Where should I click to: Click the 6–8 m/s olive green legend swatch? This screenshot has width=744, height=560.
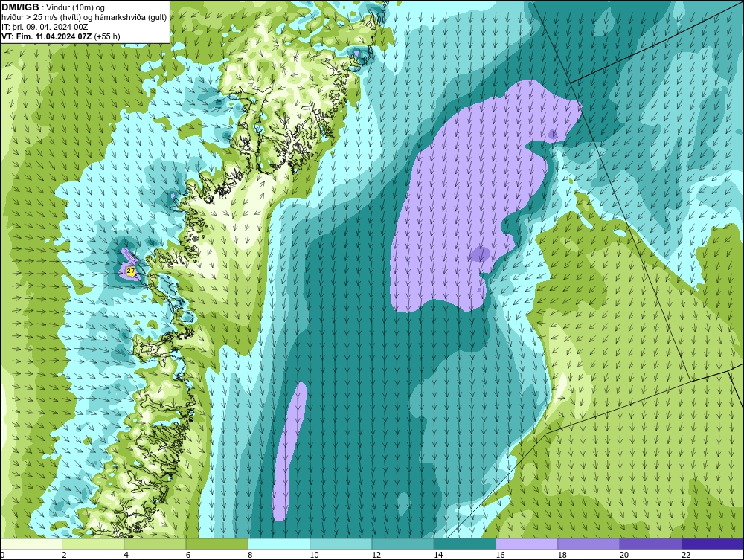(x=217, y=544)
